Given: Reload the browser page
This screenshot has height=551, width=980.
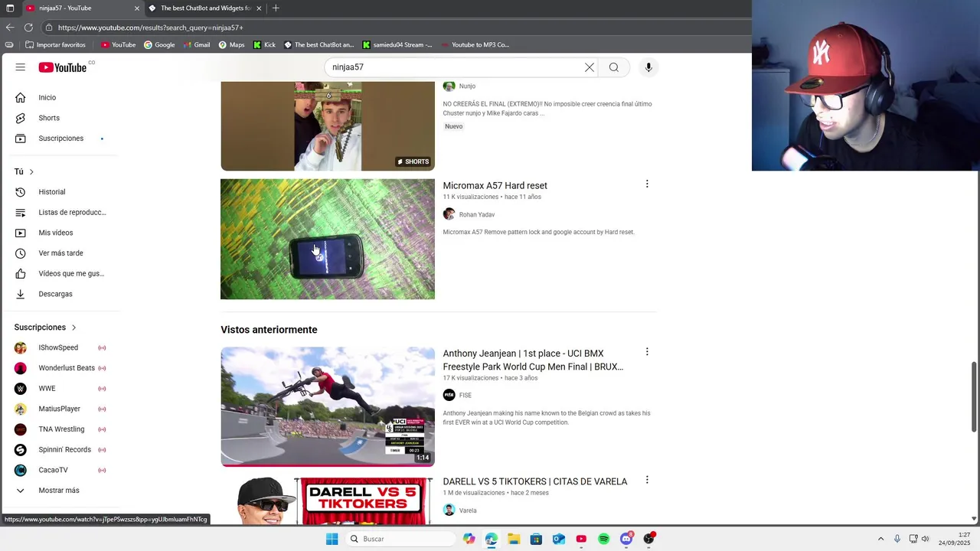Looking at the screenshot, I should point(28,28).
